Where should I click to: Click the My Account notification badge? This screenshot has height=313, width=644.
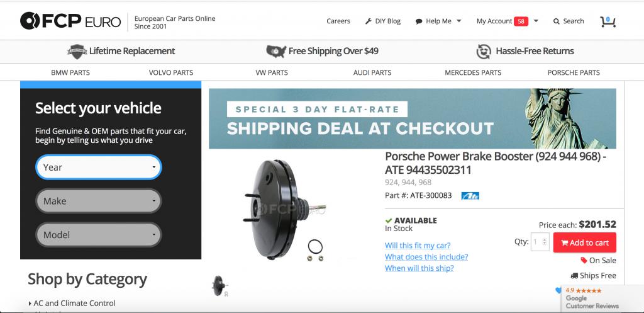(521, 21)
